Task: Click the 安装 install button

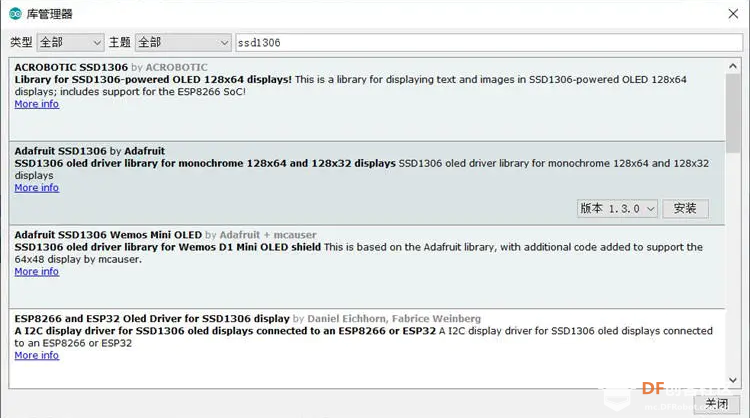Action: pyautogui.click(x=685, y=209)
